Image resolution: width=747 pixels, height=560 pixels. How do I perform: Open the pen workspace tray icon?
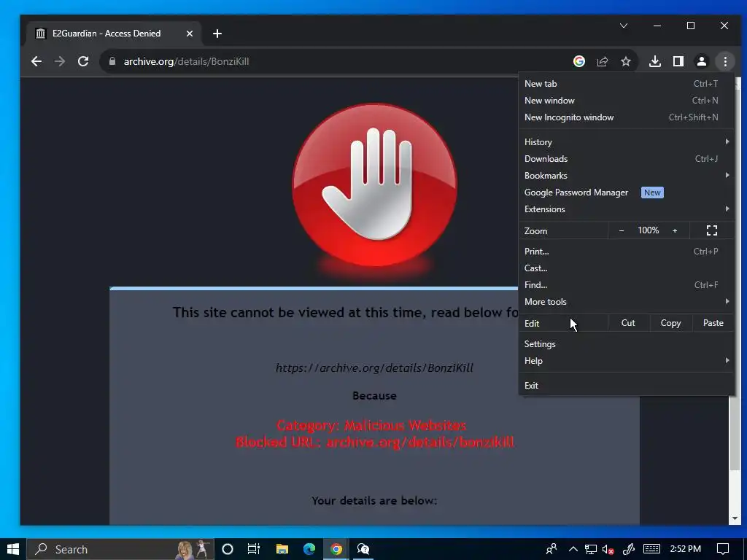(x=628, y=549)
